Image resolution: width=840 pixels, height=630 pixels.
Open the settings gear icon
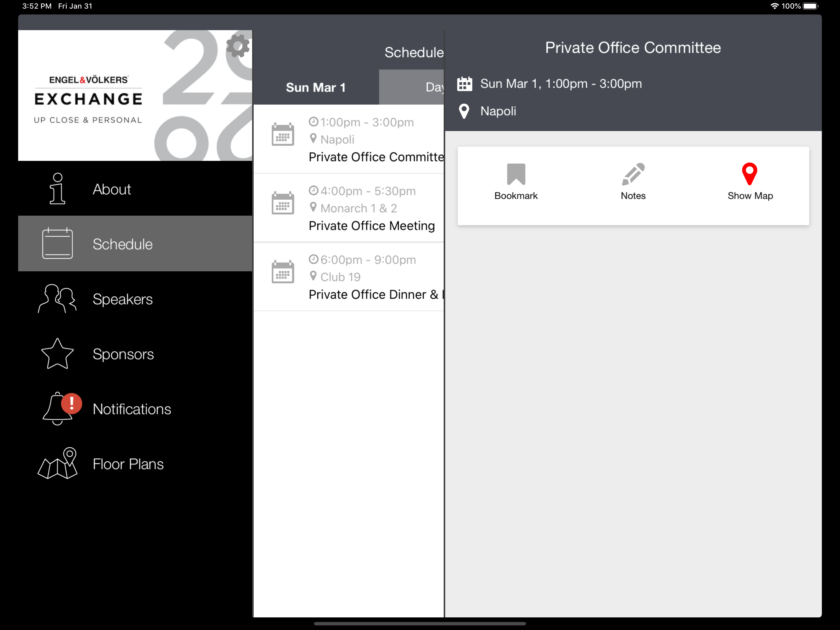pyautogui.click(x=238, y=46)
